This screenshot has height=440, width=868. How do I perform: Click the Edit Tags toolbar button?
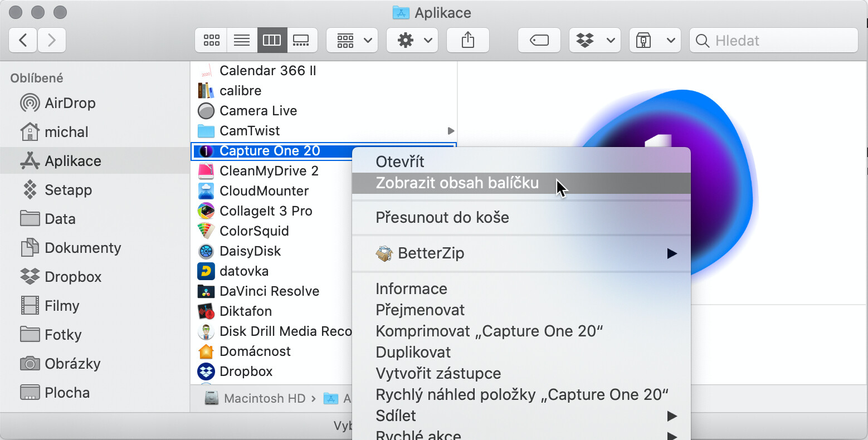539,40
